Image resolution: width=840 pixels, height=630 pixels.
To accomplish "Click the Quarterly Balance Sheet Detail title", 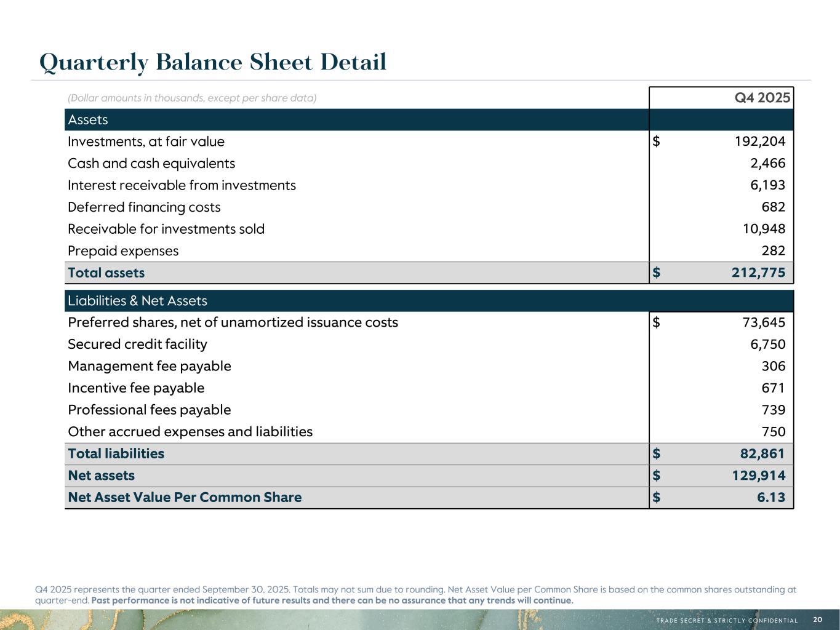I will click(213, 62).
